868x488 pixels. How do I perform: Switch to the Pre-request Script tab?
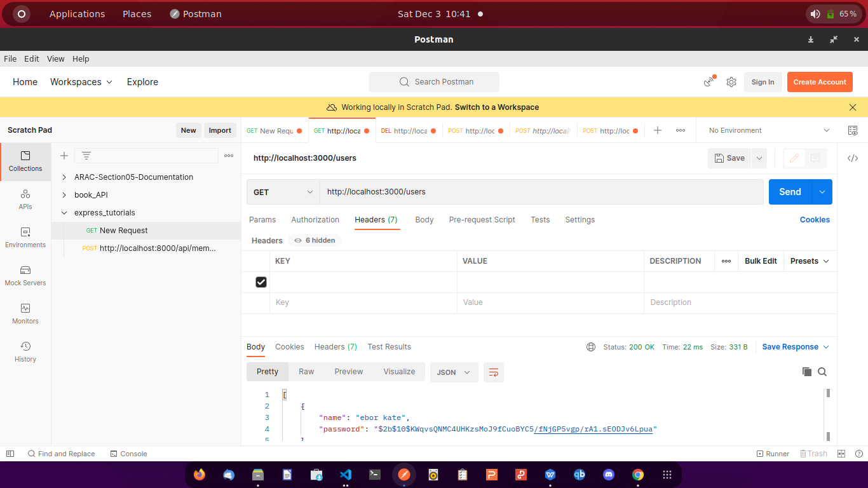tap(482, 219)
